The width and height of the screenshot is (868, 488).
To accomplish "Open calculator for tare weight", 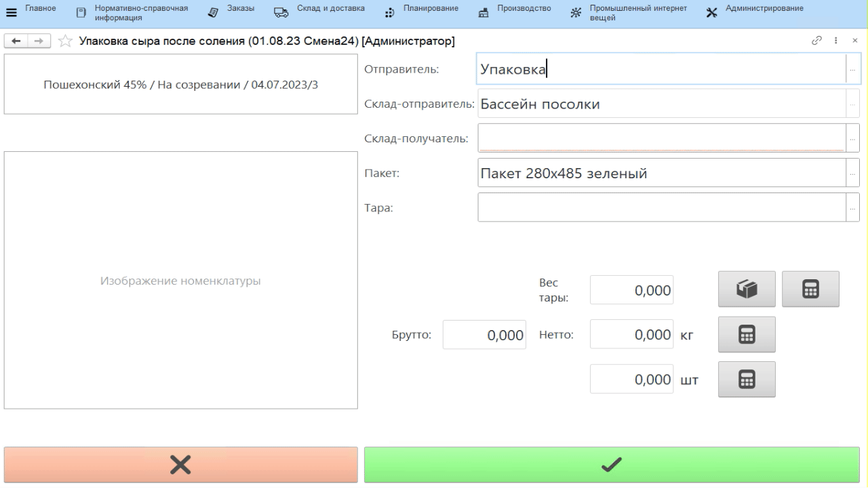I will click(x=810, y=289).
